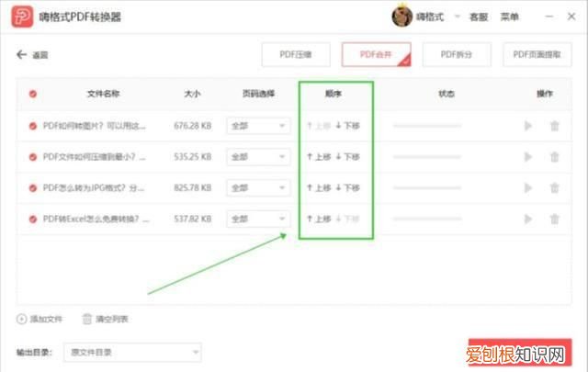The image size is (588, 372).
Task: Click the 嗨格式PDF转换器 app logo
Action: click(22, 17)
